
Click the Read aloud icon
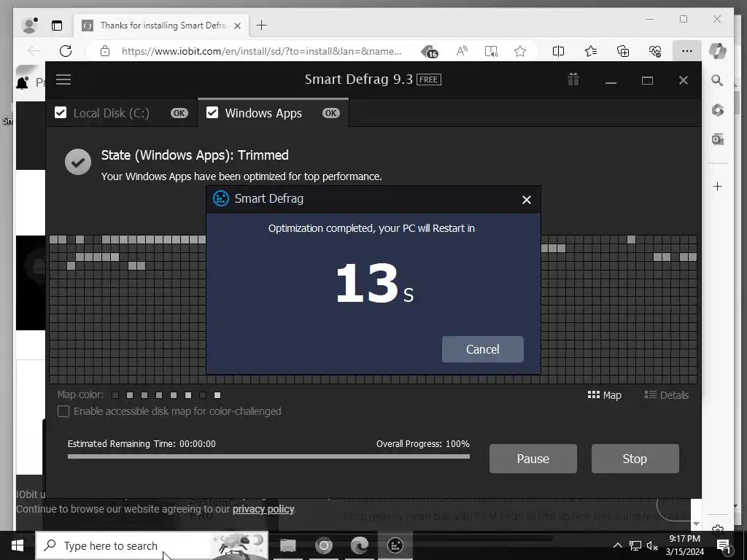(462, 51)
